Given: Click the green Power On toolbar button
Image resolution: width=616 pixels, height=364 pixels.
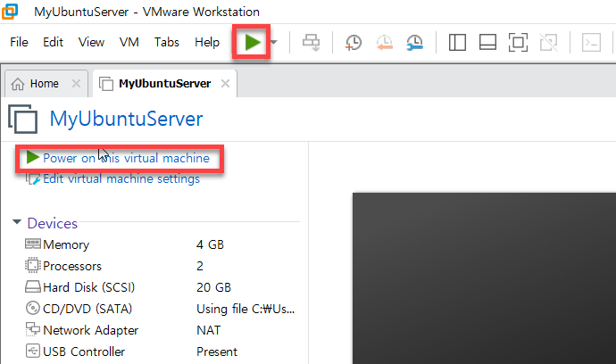Looking at the screenshot, I should point(253,42).
